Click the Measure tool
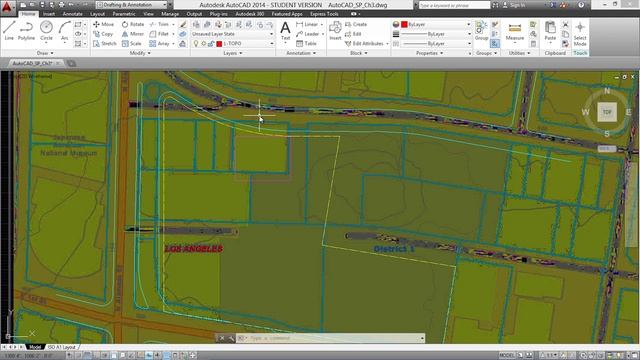 tap(515, 32)
